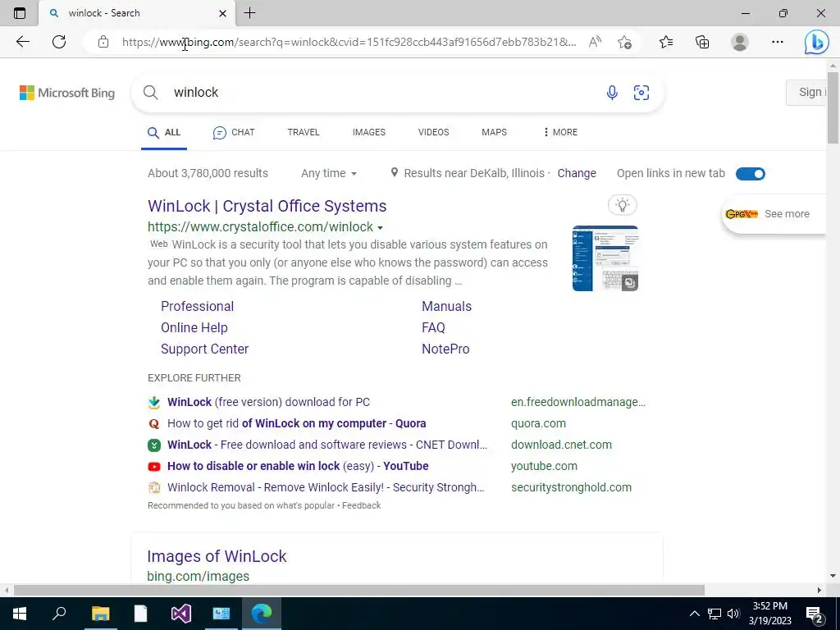Screen dimensions: 840x630
Task: Open Bing chat sidebar icon
Action: pyautogui.click(x=816, y=42)
